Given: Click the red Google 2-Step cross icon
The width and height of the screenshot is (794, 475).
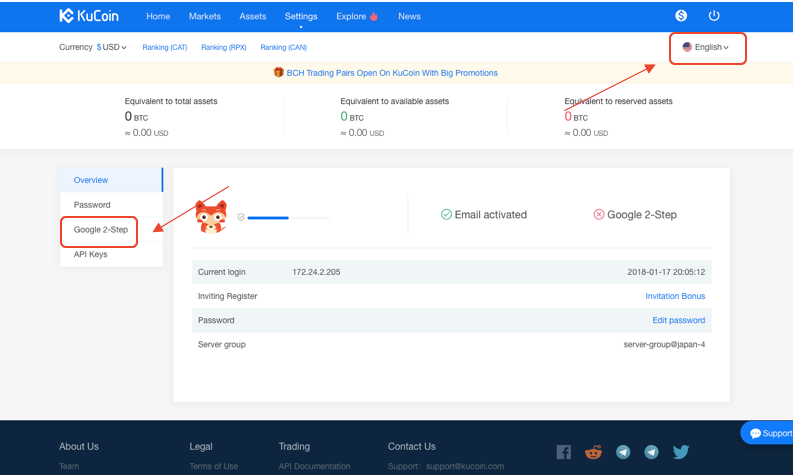Looking at the screenshot, I should (599, 215).
